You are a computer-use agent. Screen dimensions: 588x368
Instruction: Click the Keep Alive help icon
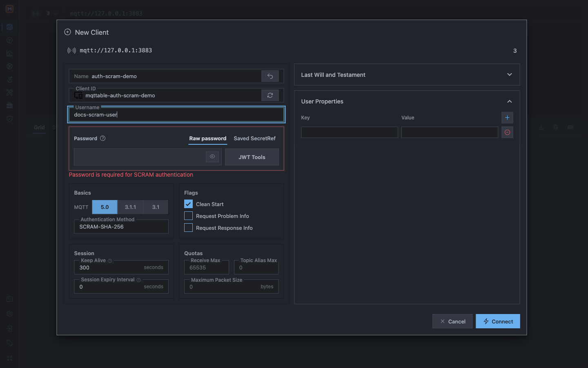coord(110,261)
